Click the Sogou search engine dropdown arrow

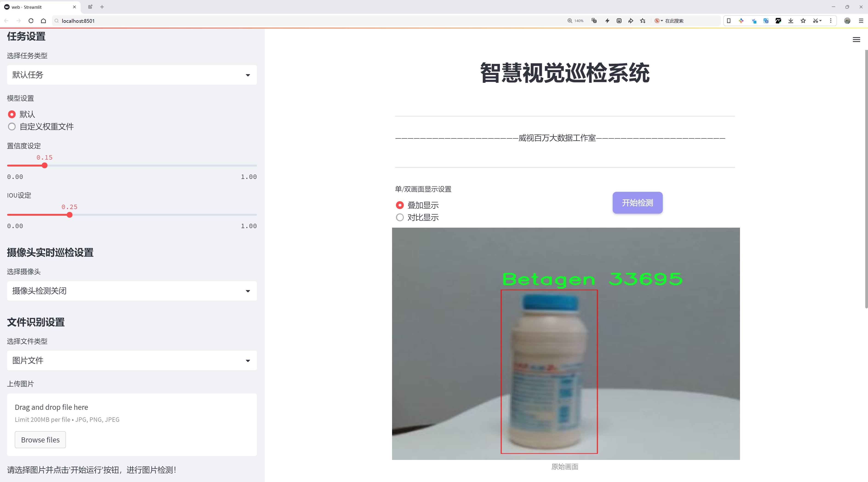click(x=662, y=21)
